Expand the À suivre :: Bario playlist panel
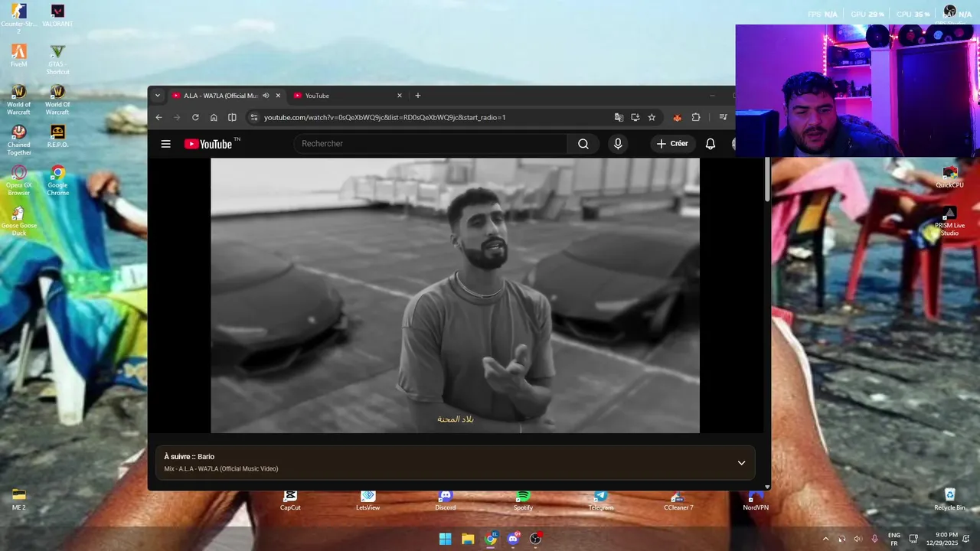Image resolution: width=980 pixels, height=551 pixels. pos(741,463)
